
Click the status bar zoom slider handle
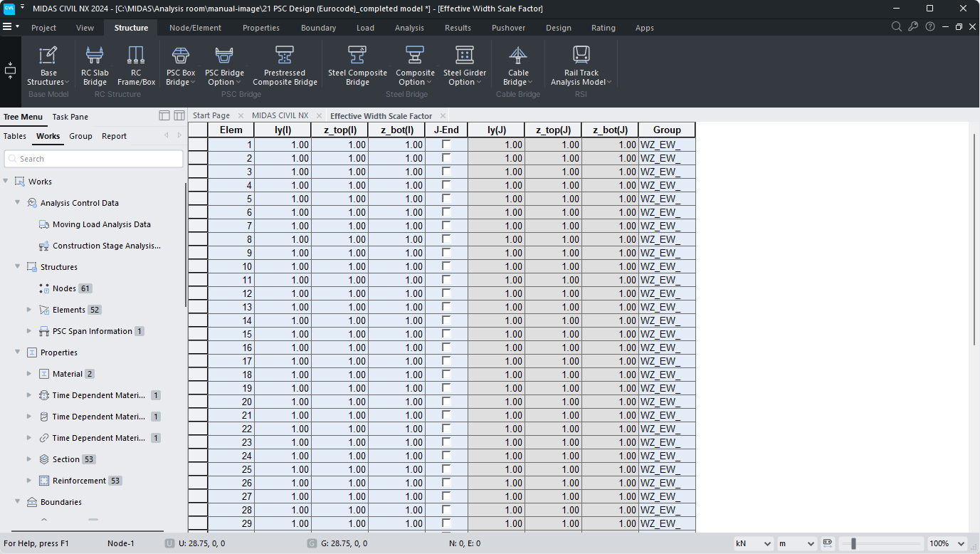click(x=853, y=543)
